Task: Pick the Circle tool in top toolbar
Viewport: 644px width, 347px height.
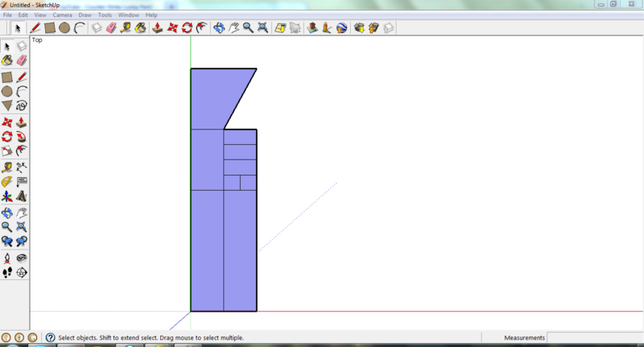Action: click(64, 27)
